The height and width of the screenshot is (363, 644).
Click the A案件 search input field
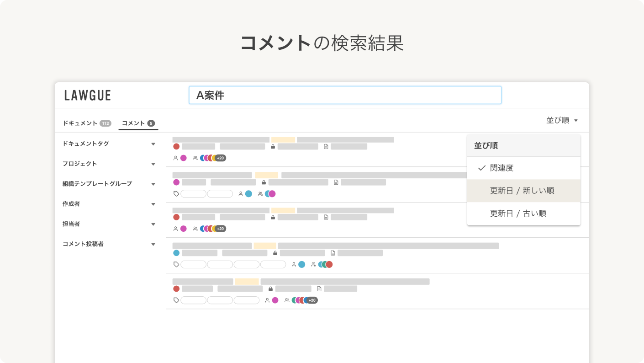coord(345,95)
